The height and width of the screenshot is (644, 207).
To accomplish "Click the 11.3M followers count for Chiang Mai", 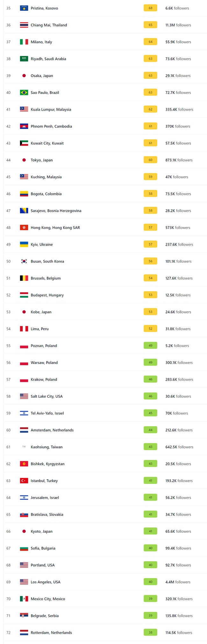I will coord(178,25).
